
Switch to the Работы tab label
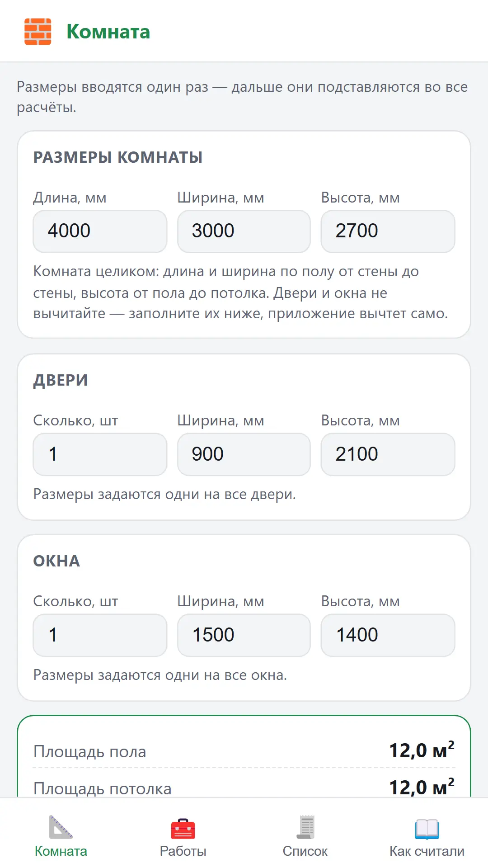point(183,851)
